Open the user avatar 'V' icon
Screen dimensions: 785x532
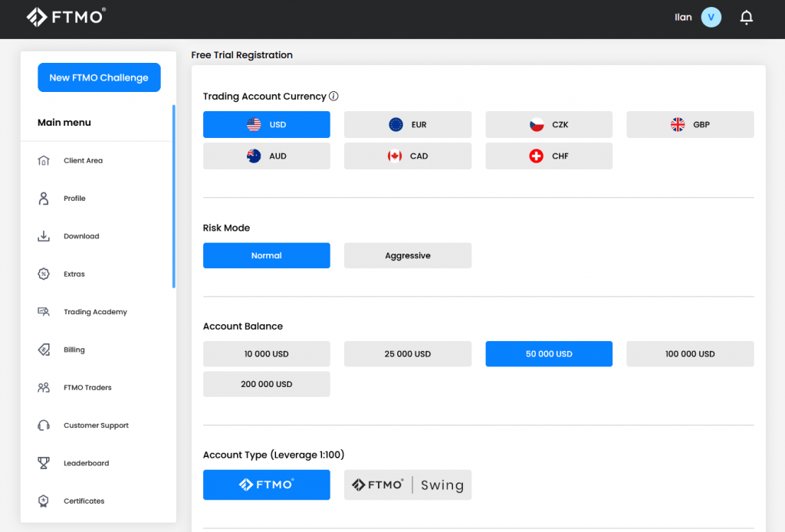tap(711, 18)
